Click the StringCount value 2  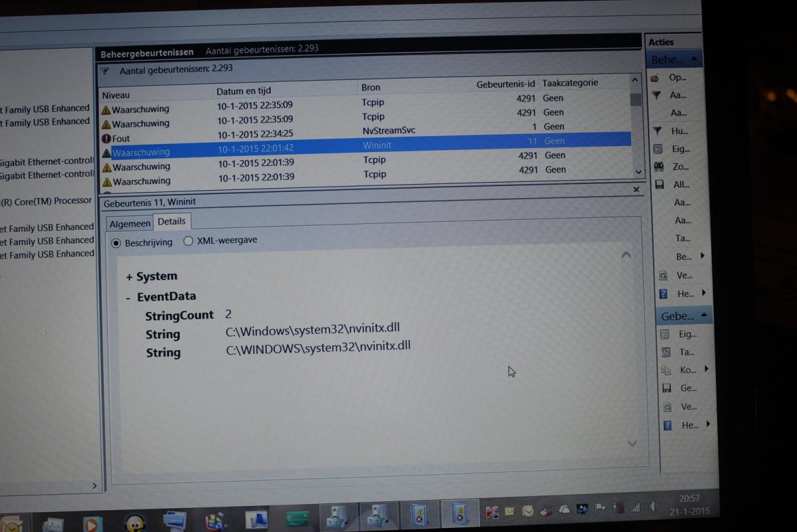coord(228,313)
